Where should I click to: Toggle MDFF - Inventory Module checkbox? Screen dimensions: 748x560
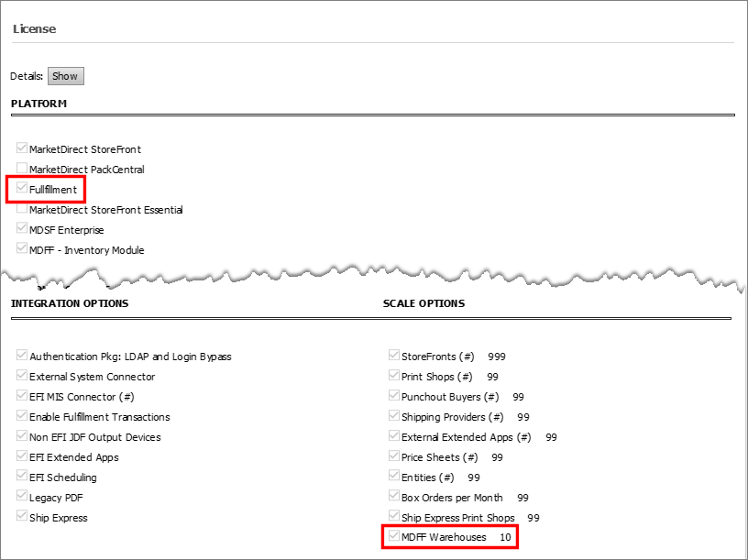[x=21, y=248]
